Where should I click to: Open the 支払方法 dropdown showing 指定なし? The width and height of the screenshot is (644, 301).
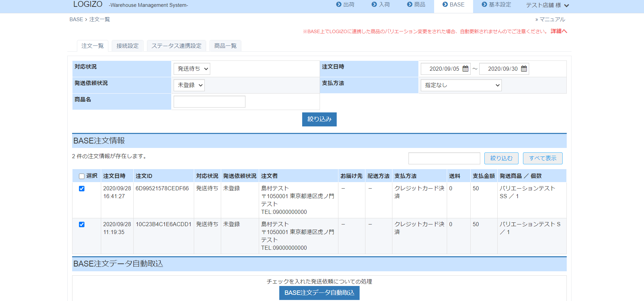point(461,85)
